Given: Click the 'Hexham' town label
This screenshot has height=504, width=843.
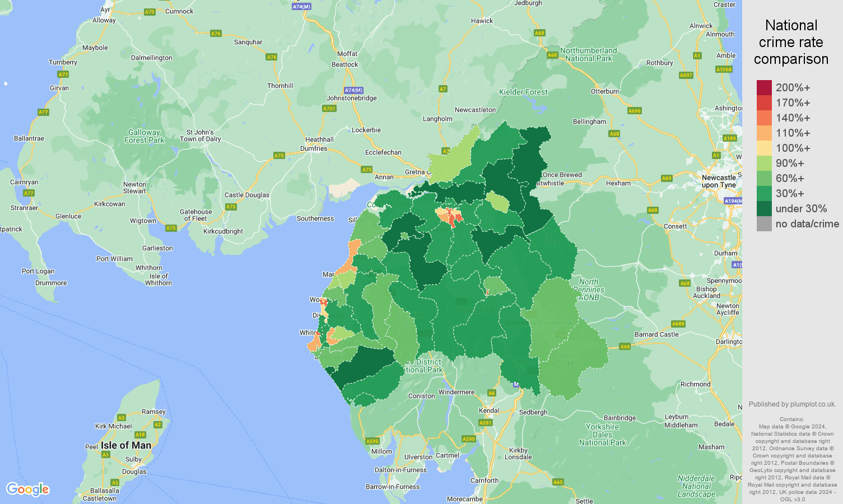Looking at the screenshot, I should [x=618, y=183].
